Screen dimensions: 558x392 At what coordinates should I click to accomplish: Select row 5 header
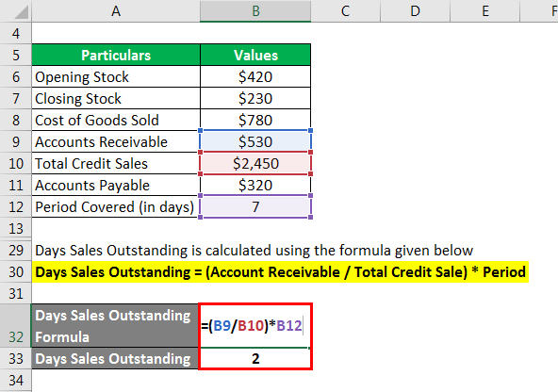click(16, 56)
